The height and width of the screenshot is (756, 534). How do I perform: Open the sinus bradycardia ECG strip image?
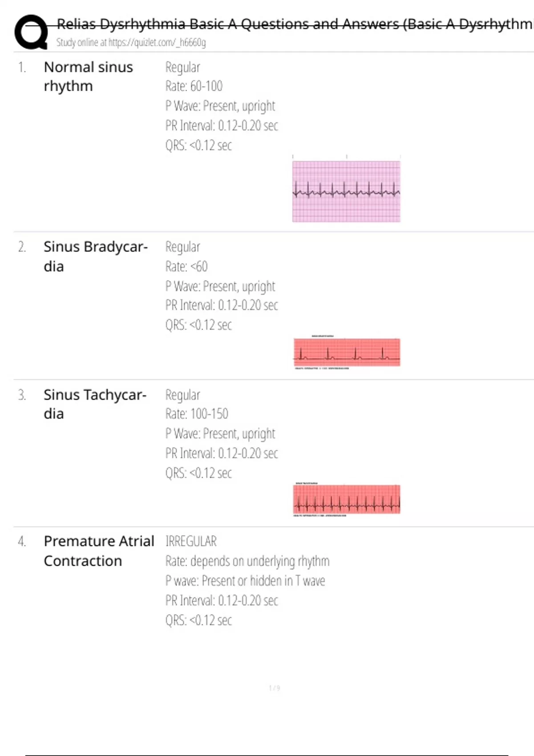(347, 352)
